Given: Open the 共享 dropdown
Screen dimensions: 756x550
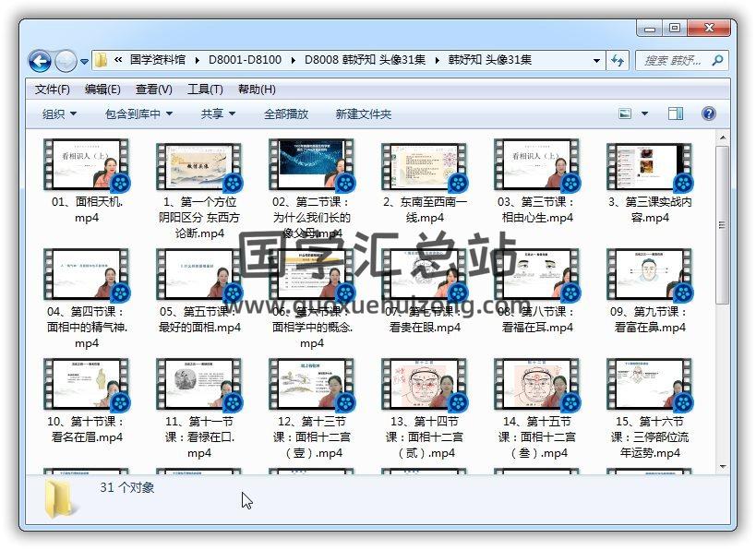Looking at the screenshot, I should point(219,114).
